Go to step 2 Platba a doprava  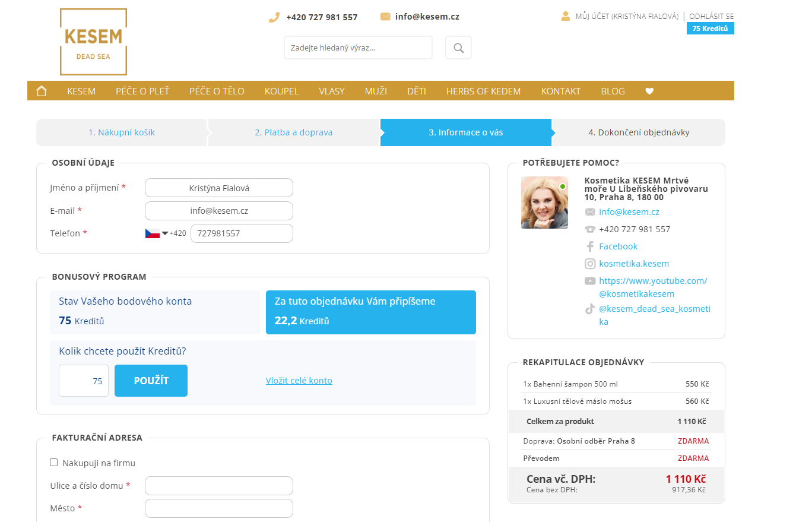pyautogui.click(x=294, y=132)
